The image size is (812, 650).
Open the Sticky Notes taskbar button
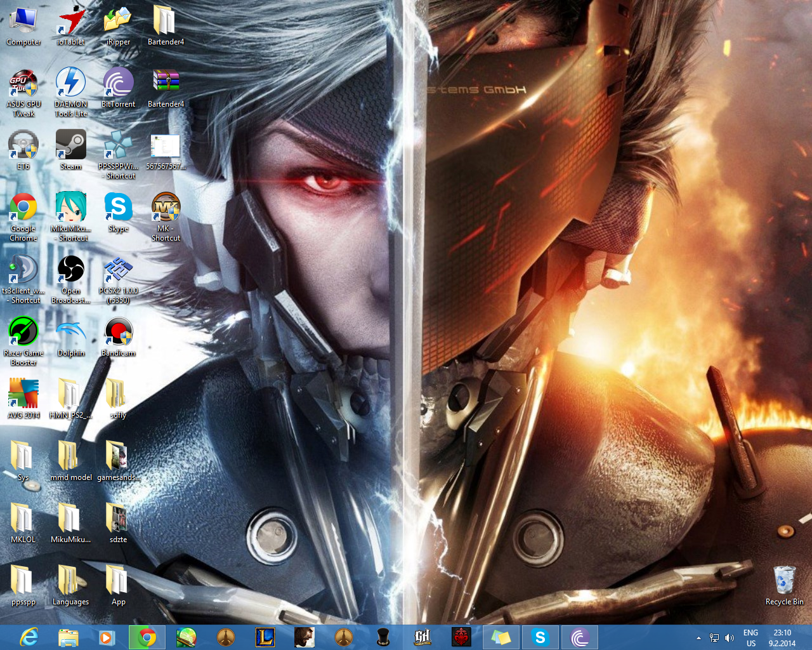pyautogui.click(x=501, y=637)
